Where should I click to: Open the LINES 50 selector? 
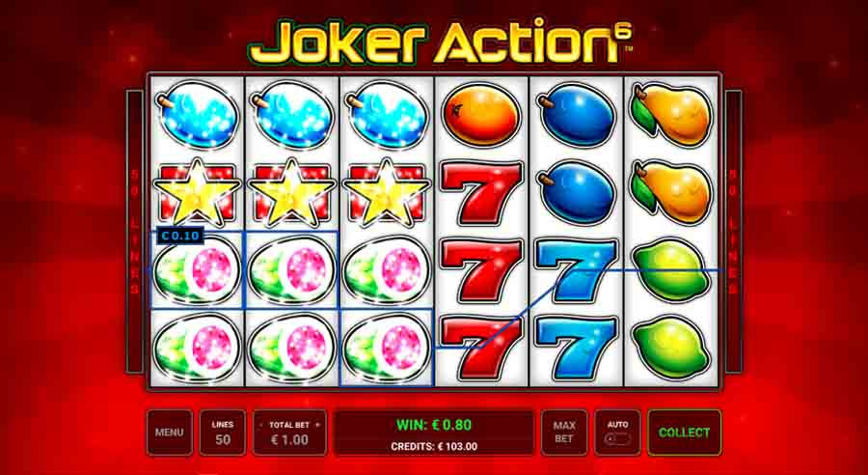click(223, 433)
